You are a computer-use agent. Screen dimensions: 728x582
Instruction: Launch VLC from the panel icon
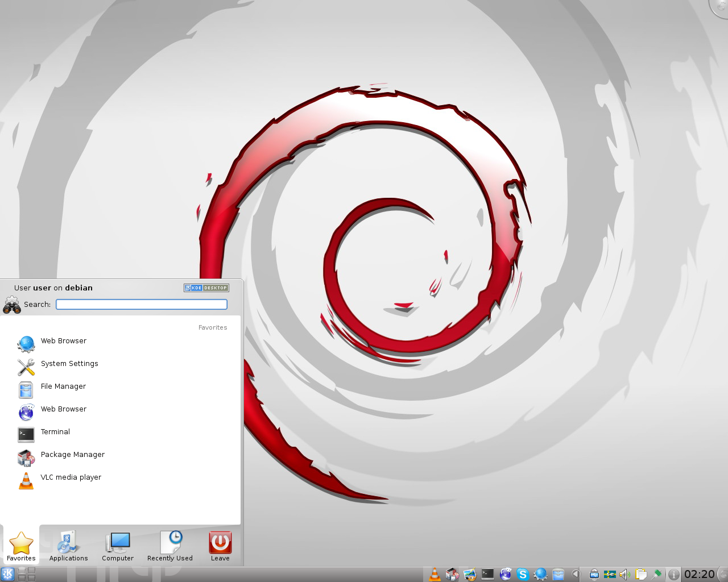point(435,575)
